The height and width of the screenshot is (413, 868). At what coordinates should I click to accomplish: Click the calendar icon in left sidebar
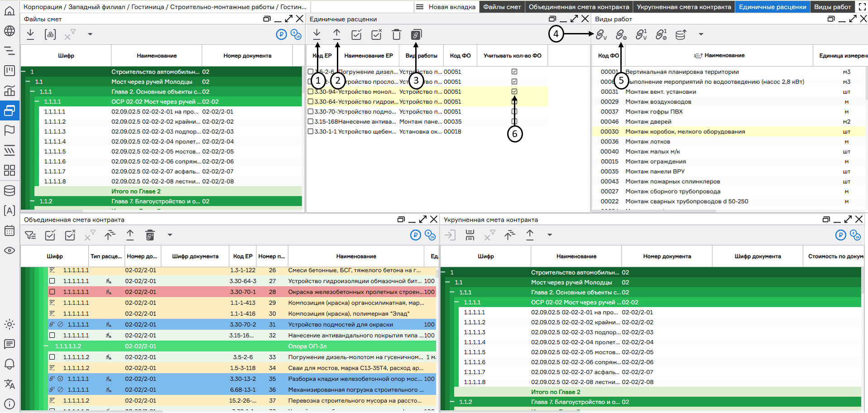(x=10, y=231)
